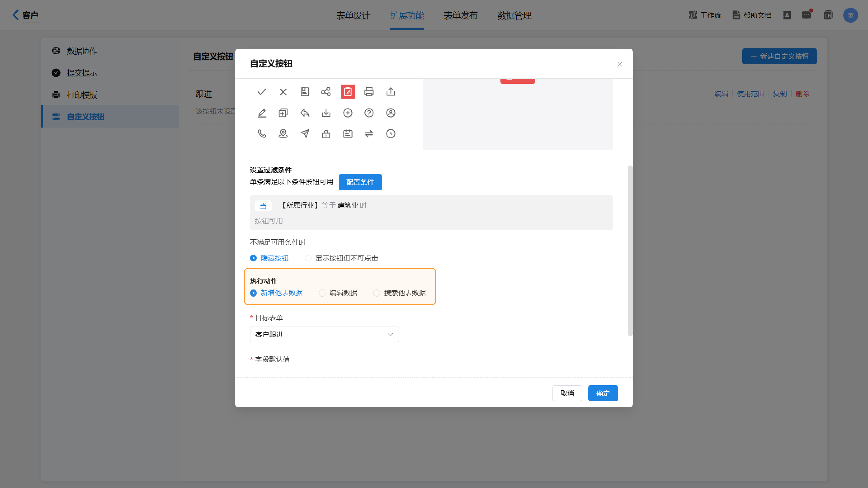Choose the printer icon
This screenshot has width=868, height=488.
point(369,92)
